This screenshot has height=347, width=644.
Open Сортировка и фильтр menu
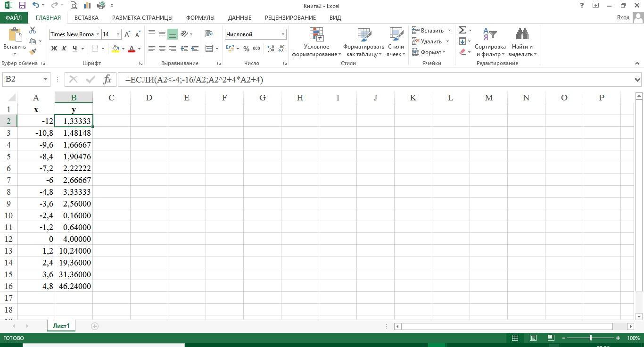coord(490,41)
